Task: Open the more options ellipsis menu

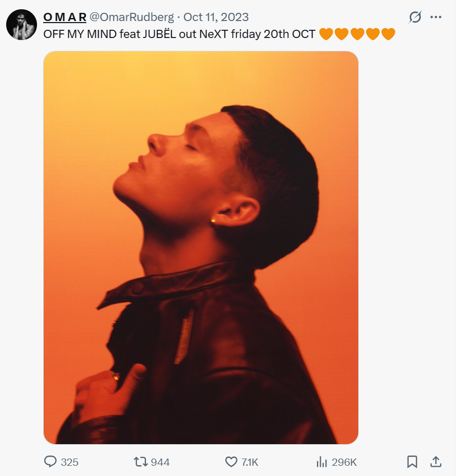Action: tap(436, 17)
